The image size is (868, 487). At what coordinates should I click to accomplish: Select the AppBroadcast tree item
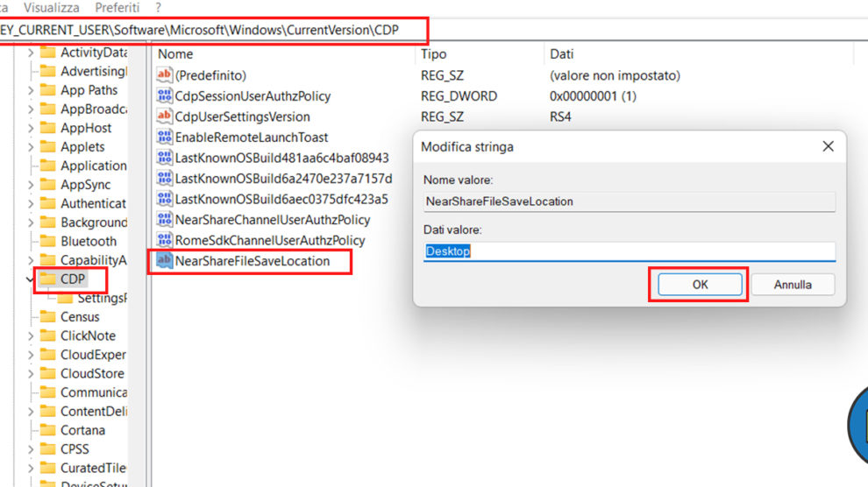(94, 109)
